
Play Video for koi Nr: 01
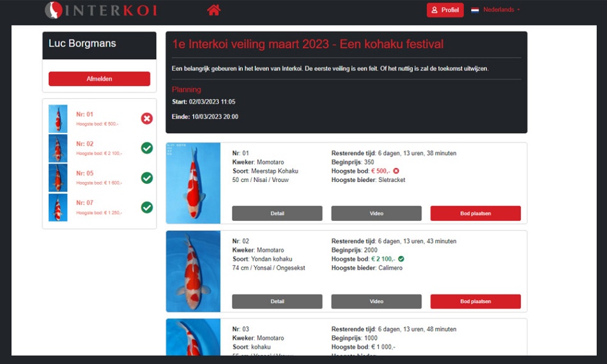pyautogui.click(x=376, y=213)
